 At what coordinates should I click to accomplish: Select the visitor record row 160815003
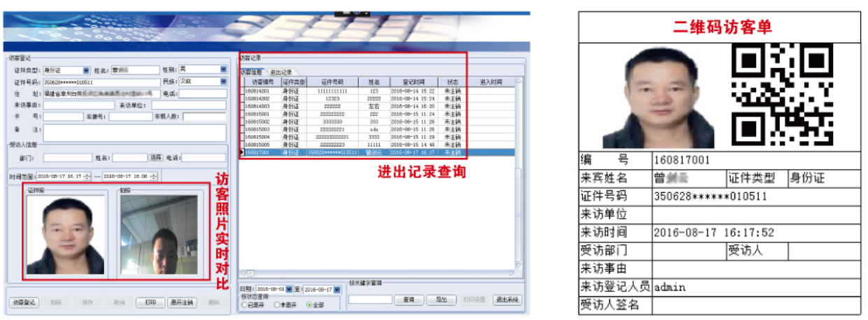[378, 129]
